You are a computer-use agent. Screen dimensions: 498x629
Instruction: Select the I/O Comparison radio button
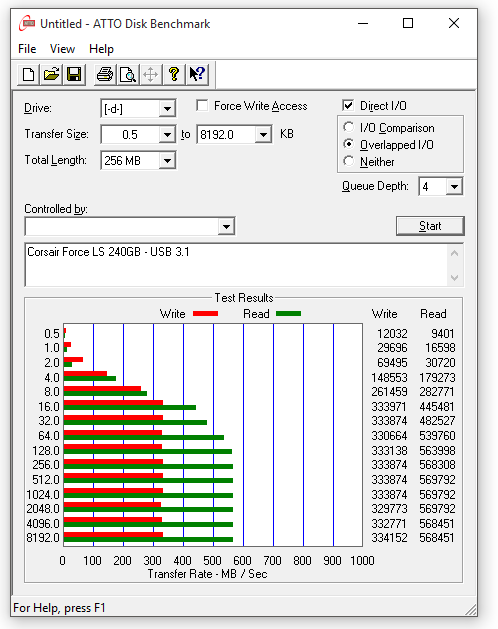[348, 128]
